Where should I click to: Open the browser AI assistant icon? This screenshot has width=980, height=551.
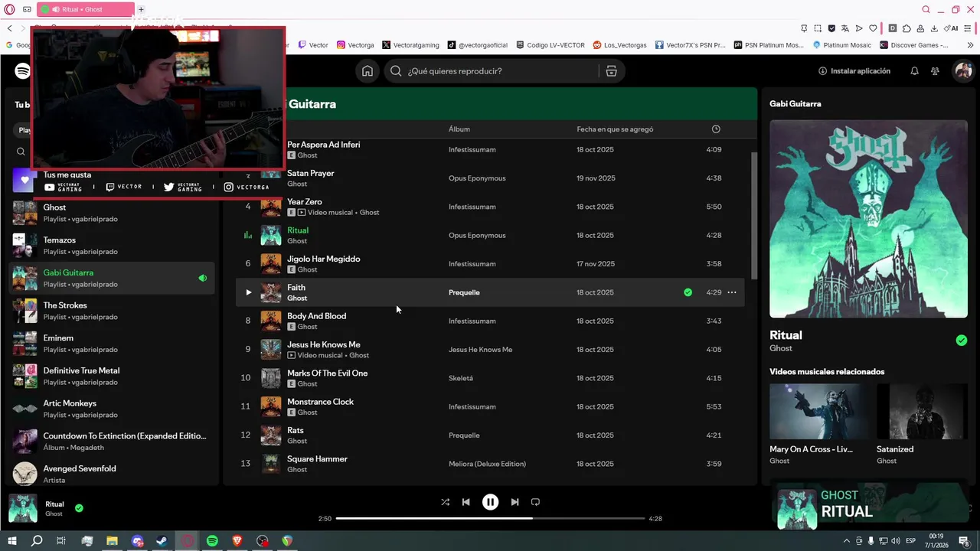(950, 28)
